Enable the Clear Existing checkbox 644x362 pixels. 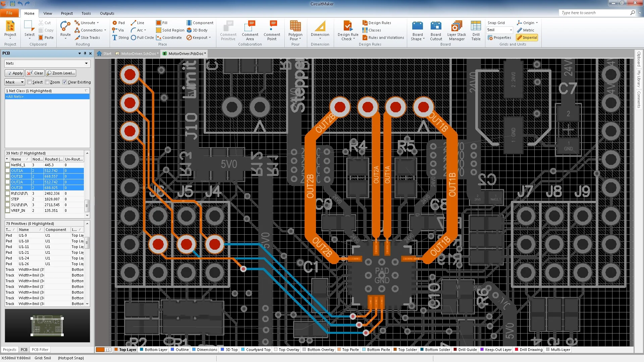(x=65, y=82)
